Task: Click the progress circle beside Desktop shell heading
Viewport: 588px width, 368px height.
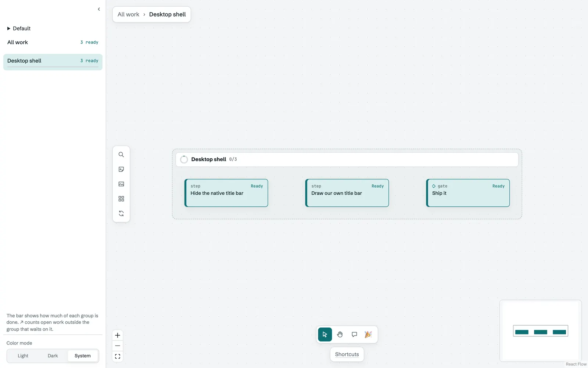Action: coord(184,159)
